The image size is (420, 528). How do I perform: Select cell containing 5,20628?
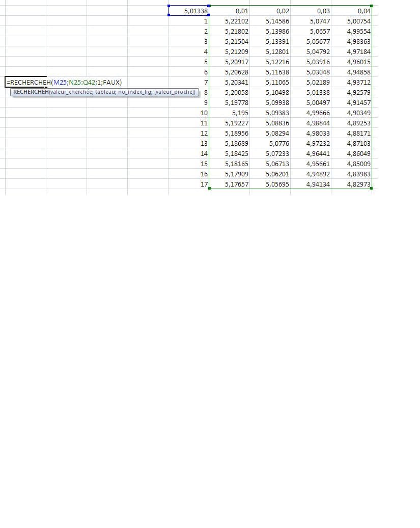pyautogui.click(x=229, y=72)
